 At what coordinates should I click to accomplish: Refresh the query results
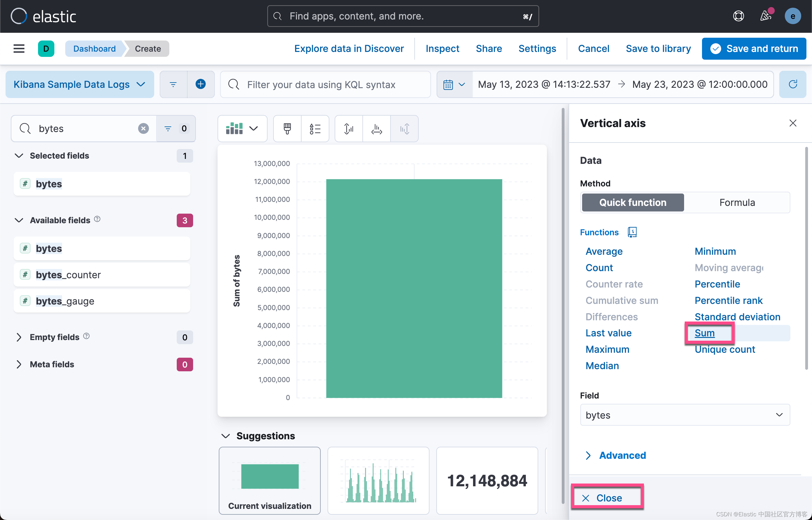coord(793,84)
